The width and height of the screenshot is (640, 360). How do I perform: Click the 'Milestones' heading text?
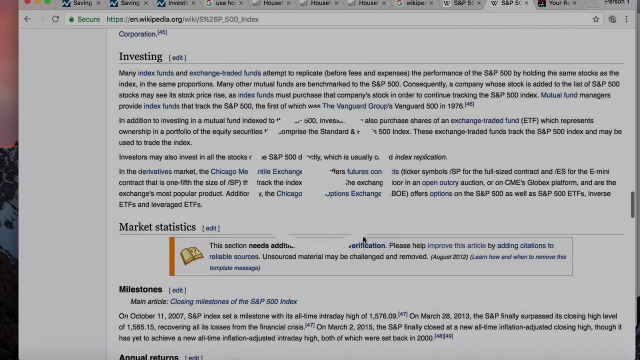pyautogui.click(x=140, y=289)
